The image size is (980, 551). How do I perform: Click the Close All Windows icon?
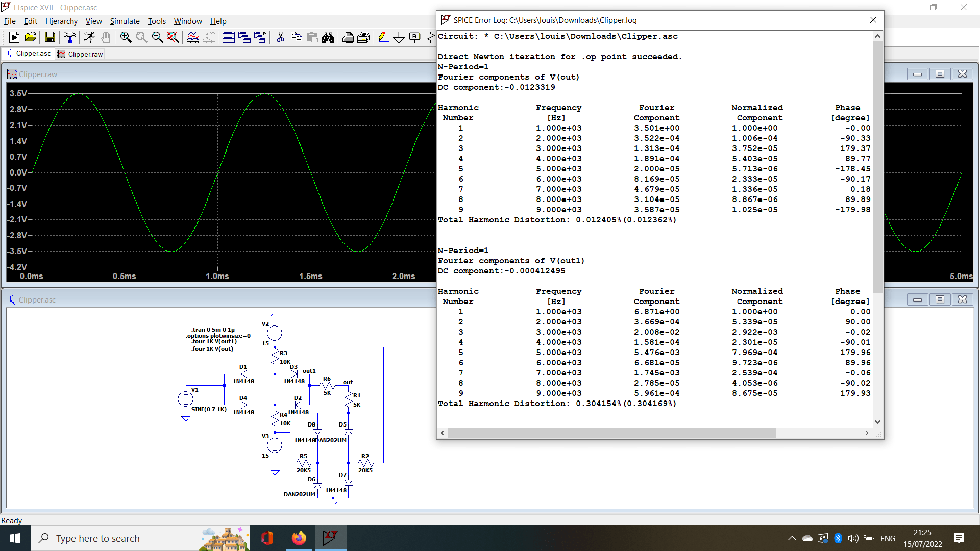pyautogui.click(x=260, y=37)
